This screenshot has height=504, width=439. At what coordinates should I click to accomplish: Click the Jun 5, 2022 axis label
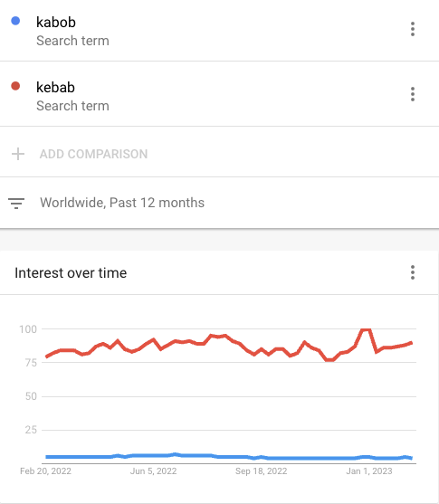(x=153, y=471)
